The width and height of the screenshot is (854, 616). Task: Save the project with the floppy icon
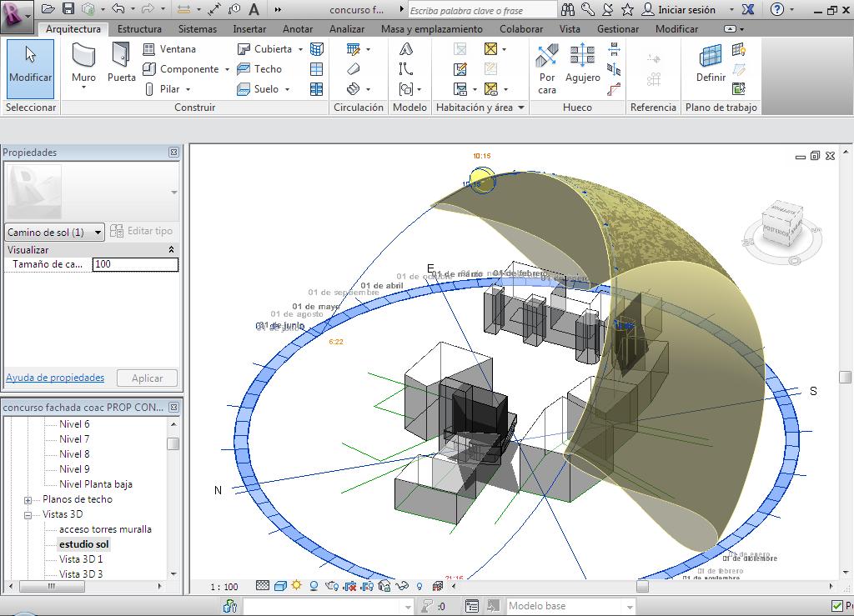(68, 9)
